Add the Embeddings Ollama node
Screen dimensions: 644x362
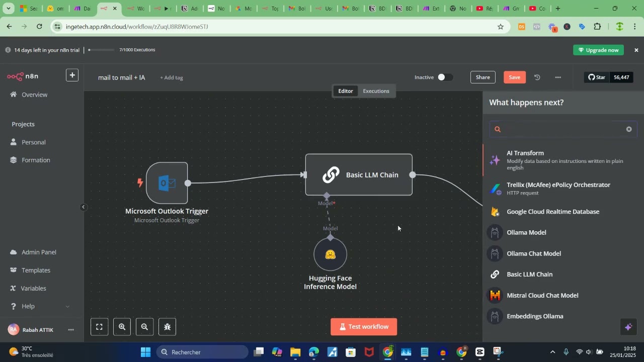(563, 316)
